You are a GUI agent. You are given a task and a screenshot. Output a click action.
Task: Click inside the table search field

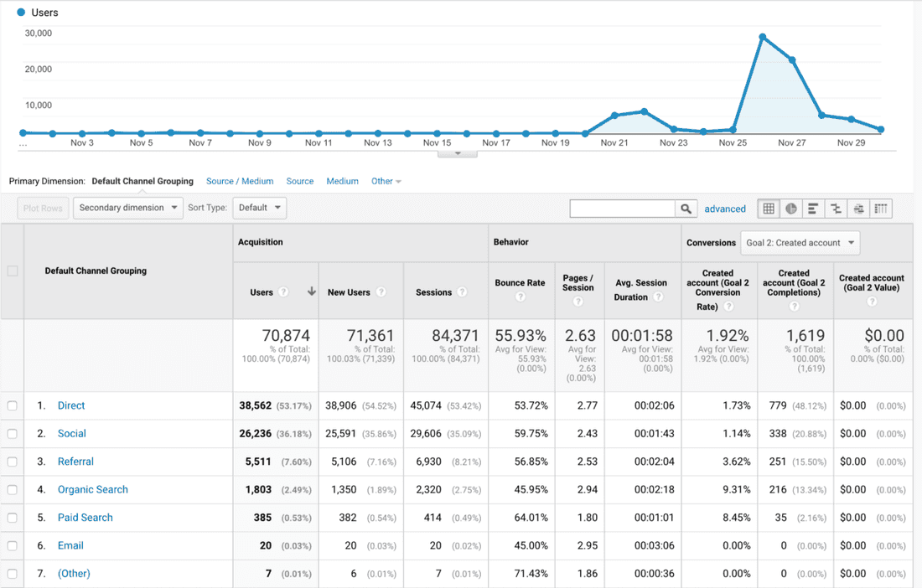624,208
